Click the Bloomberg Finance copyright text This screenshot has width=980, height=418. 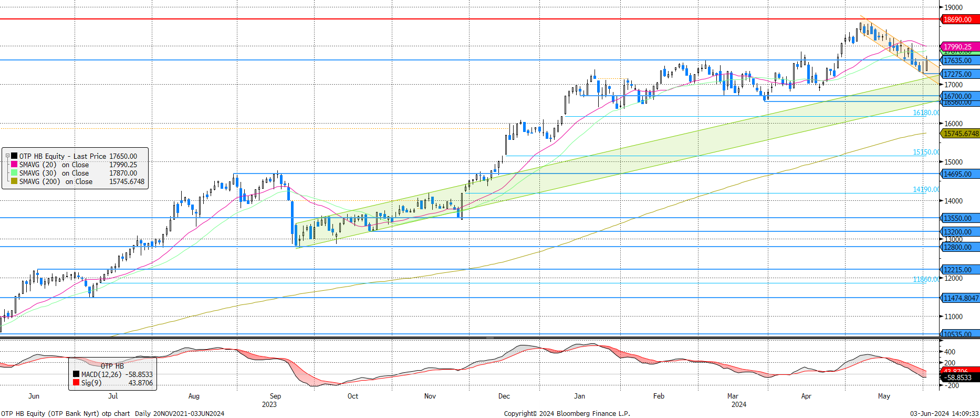pyautogui.click(x=567, y=413)
